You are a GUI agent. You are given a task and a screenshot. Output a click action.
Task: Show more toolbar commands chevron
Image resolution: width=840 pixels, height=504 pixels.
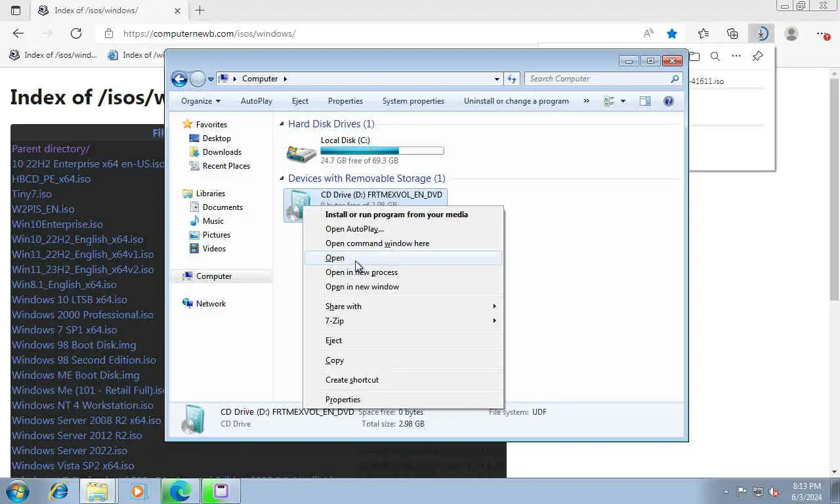(x=586, y=101)
